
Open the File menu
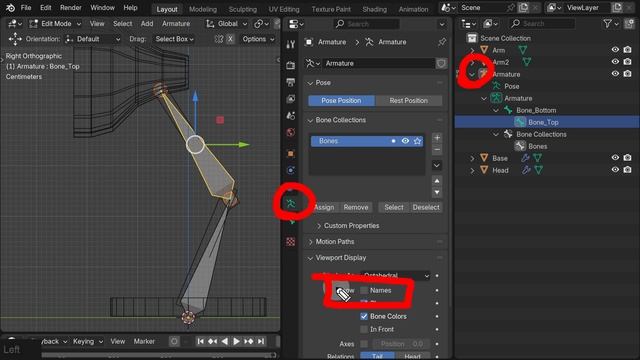pos(26,8)
